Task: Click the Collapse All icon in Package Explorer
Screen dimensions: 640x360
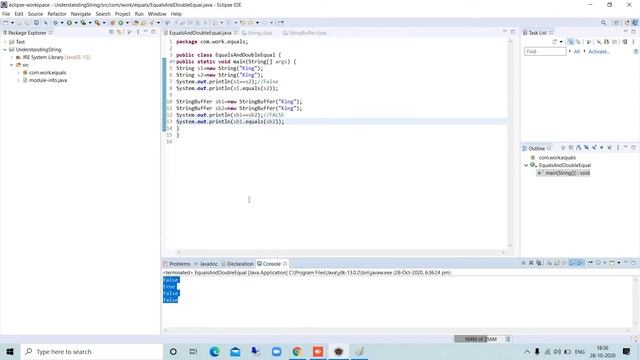Action: pyautogui.click(x=111, y=32)
